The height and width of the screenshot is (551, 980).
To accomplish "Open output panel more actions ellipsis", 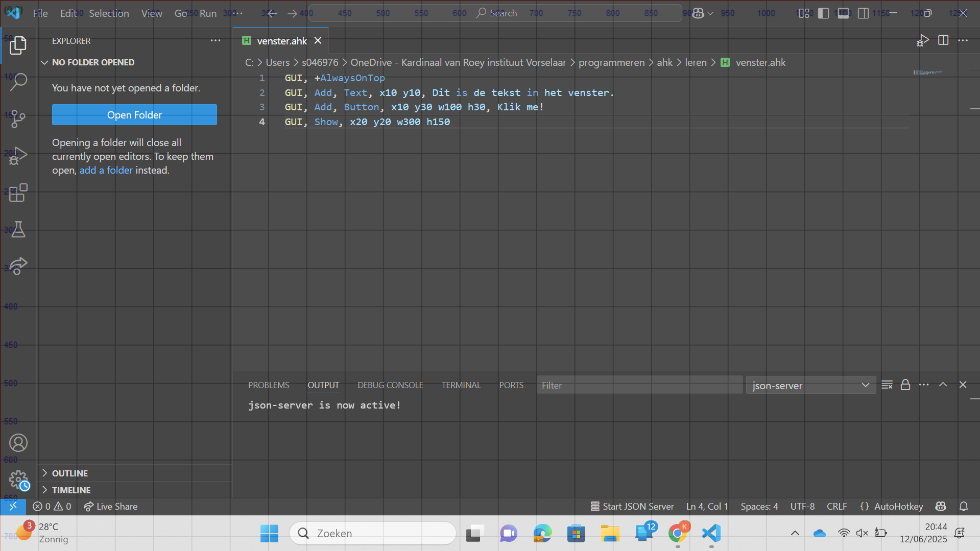I will [x=924, y=385].
